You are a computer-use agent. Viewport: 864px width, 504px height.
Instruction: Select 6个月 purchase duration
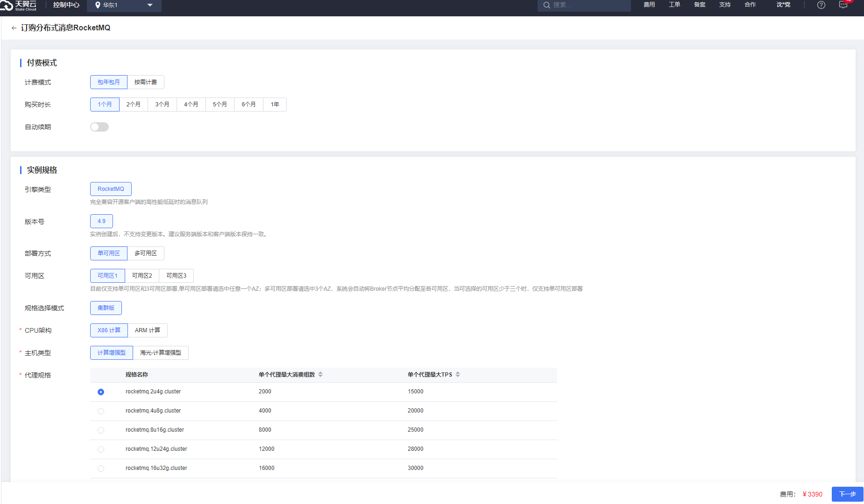coord(249,105)
